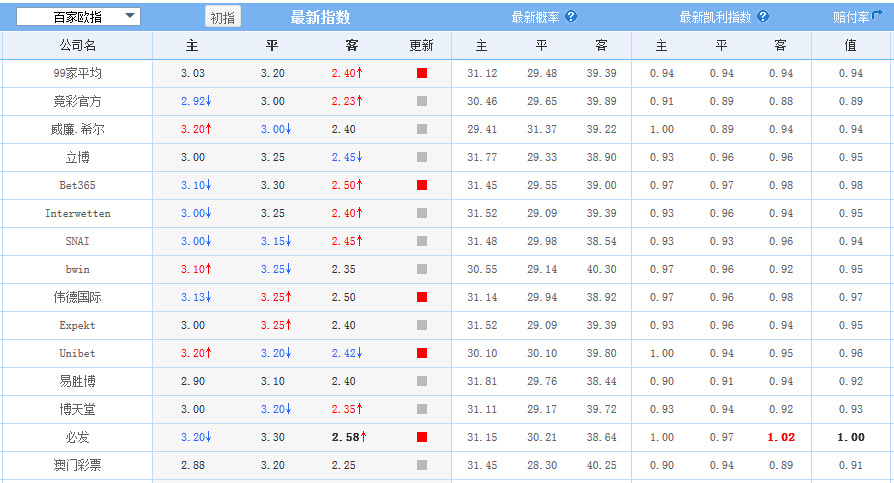Click draw odds 3.10 in 易胜博 row
Screen dimensions: 894x483
pos(273,381)
